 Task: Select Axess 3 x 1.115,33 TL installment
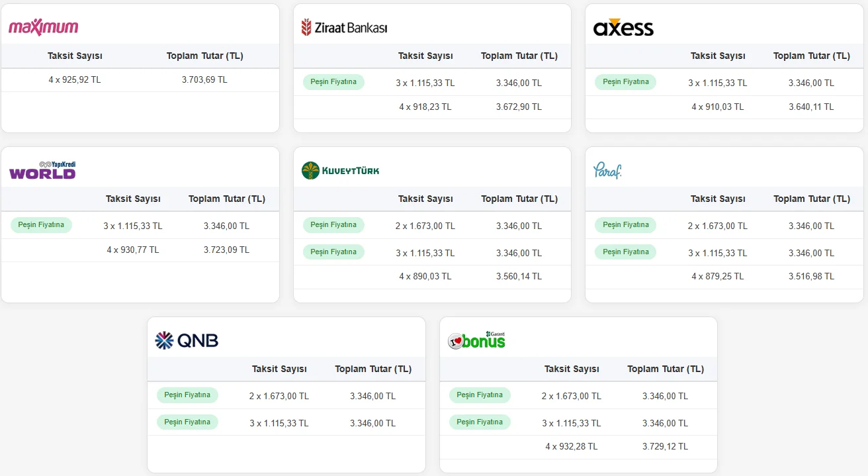718,83
